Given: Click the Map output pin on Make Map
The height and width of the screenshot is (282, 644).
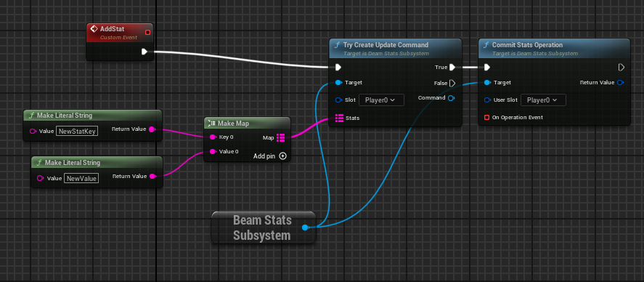Looking at the screenshot, I should pos(281,137).
